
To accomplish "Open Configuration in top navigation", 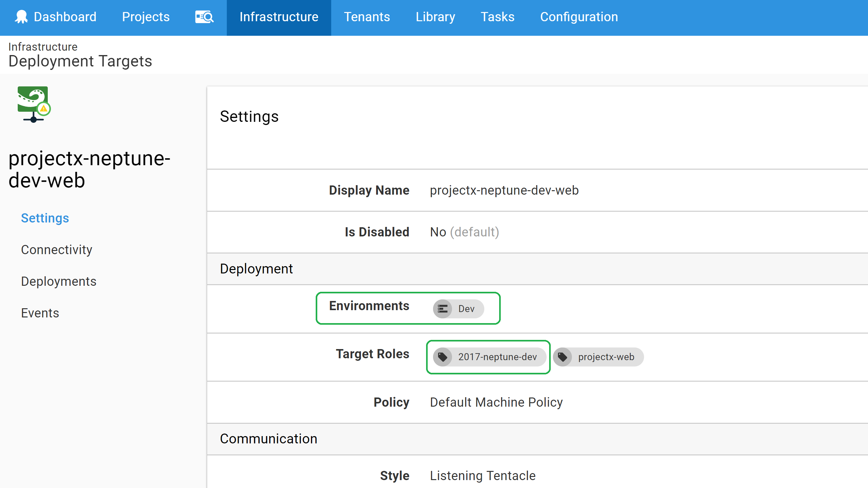I will tap(579, 17).
